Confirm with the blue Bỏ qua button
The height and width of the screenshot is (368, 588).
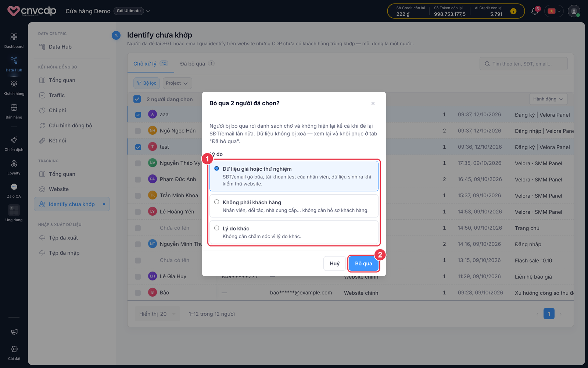(x=363, y=263)
